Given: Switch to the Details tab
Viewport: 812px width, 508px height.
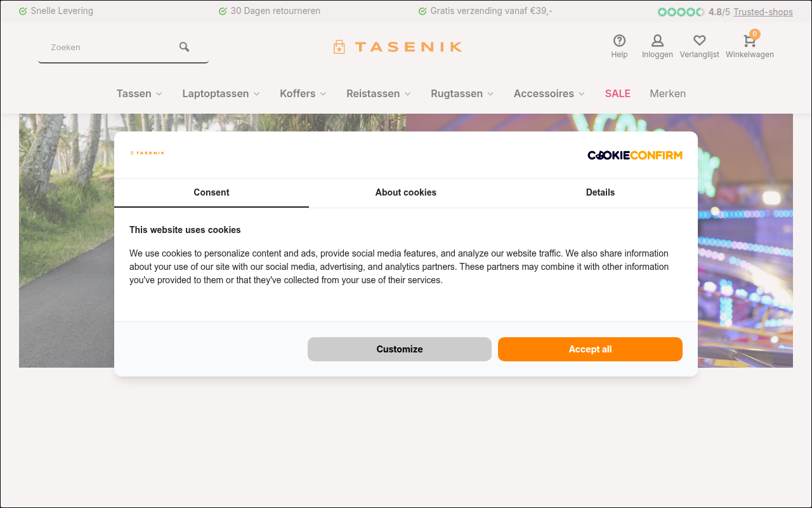Looking at the screenshot, I should 600,192.
